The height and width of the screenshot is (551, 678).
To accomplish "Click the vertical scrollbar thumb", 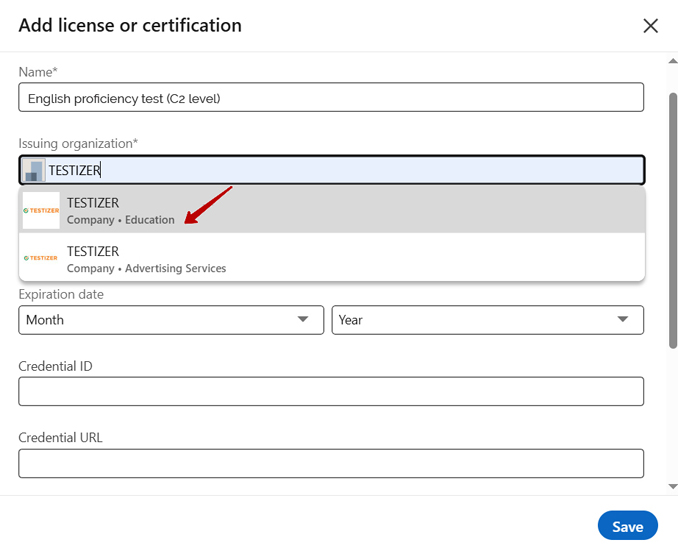I will tap(673, 220).
